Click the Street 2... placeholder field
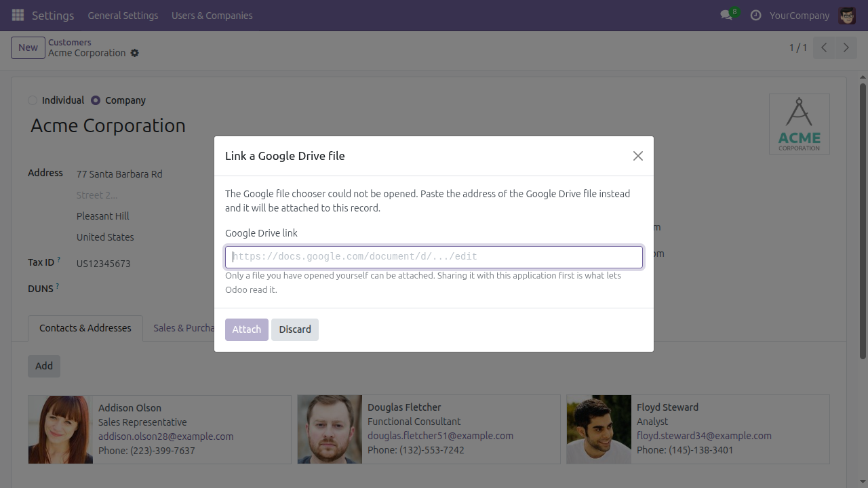This screenshot has width=868, height=488. pyautogui.click(x=97, y=195)
